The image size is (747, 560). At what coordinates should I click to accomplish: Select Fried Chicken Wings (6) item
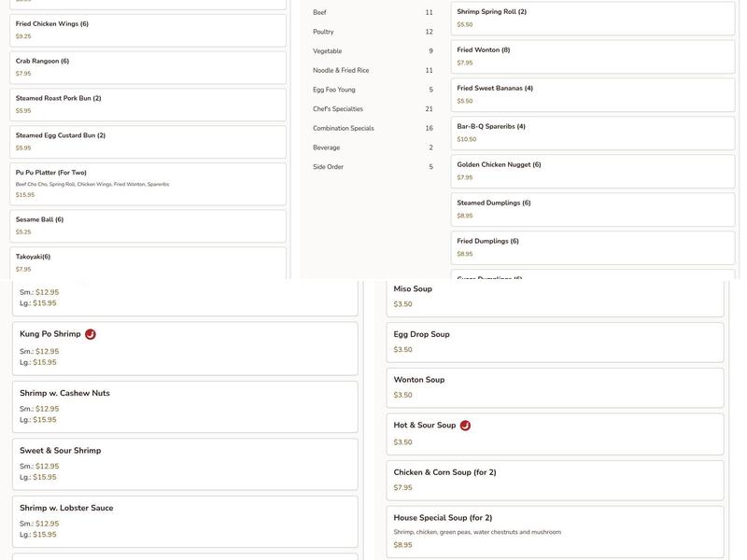click(x=148, y=30)
